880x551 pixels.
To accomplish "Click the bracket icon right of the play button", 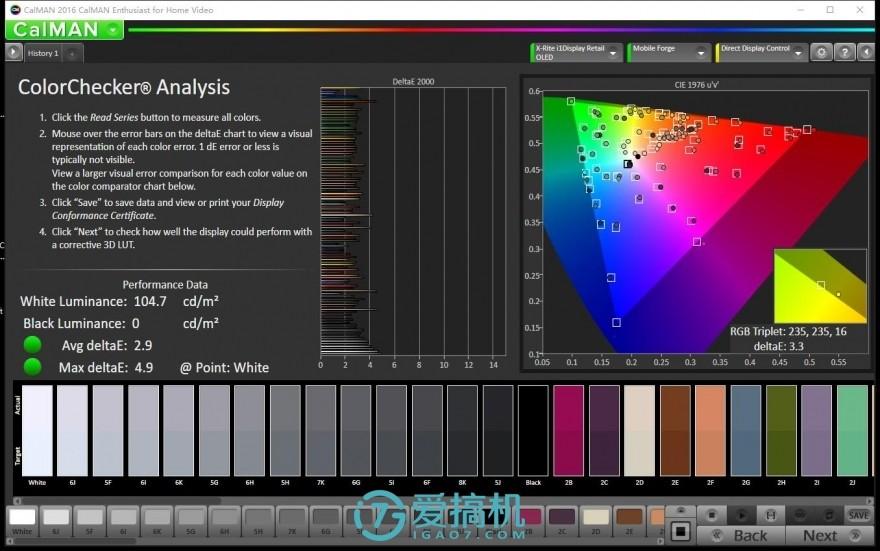I will click(771, 515).
